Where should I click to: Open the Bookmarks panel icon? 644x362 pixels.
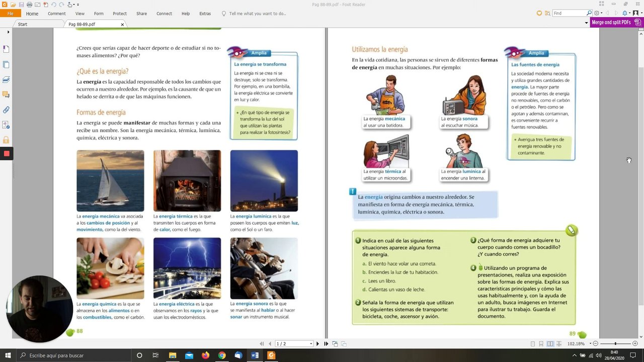pos(6,49)
